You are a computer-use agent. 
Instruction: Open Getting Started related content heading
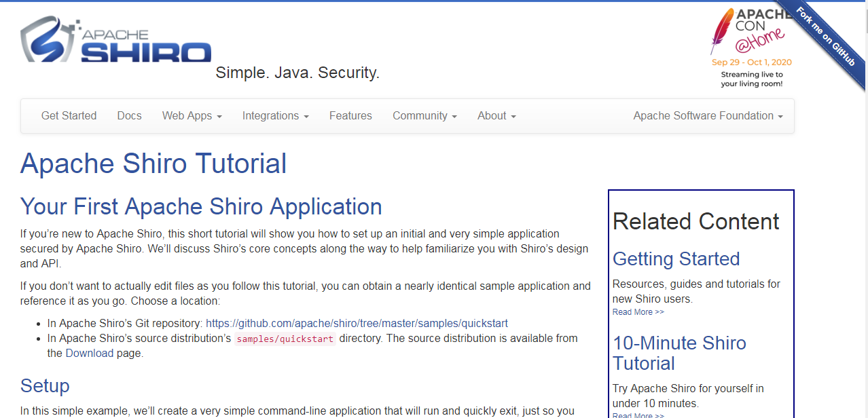point(676,259)
